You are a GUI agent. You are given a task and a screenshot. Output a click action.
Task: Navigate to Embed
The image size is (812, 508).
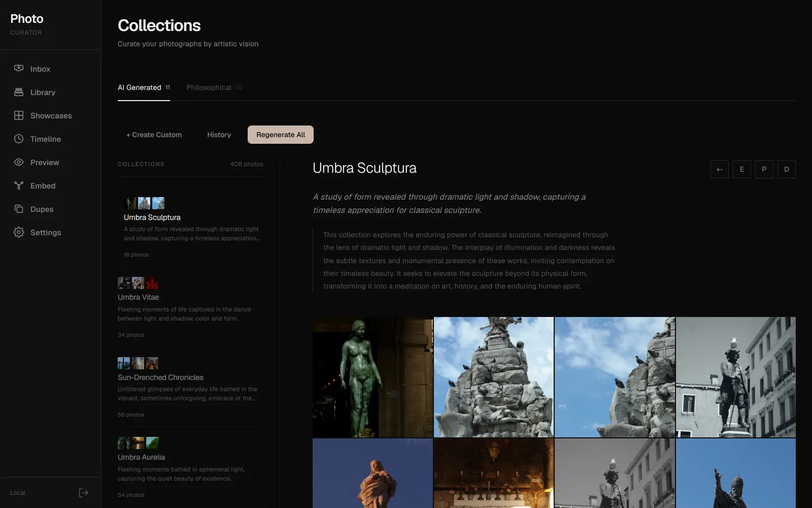pyautogui.click(x=51, y=185)
